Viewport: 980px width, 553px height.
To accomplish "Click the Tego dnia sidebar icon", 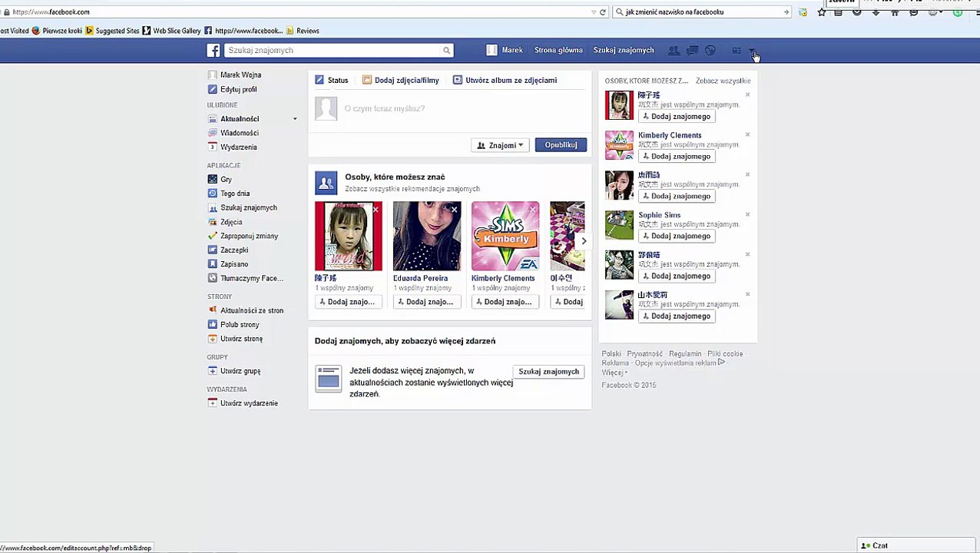I will point(213,194).
